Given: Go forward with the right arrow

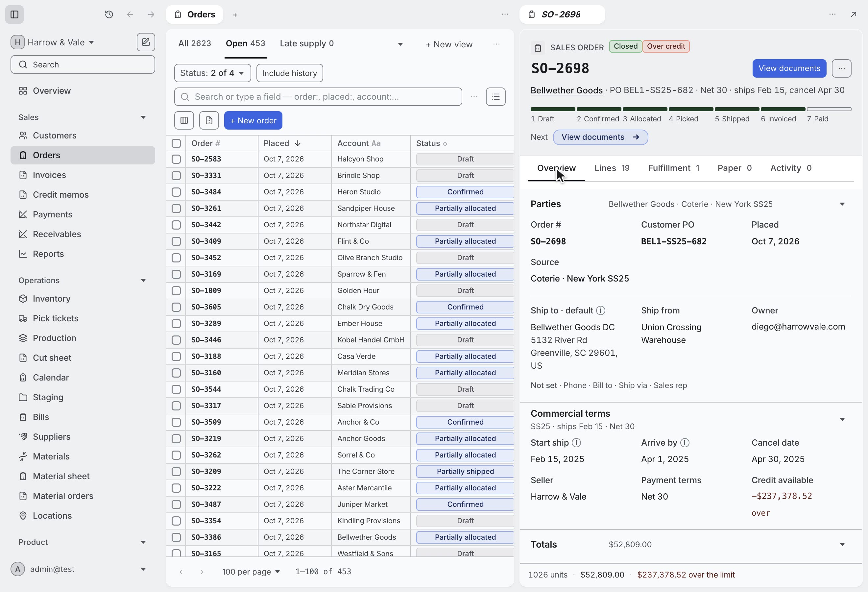Looking at the screenshot, I should (151, 14).
